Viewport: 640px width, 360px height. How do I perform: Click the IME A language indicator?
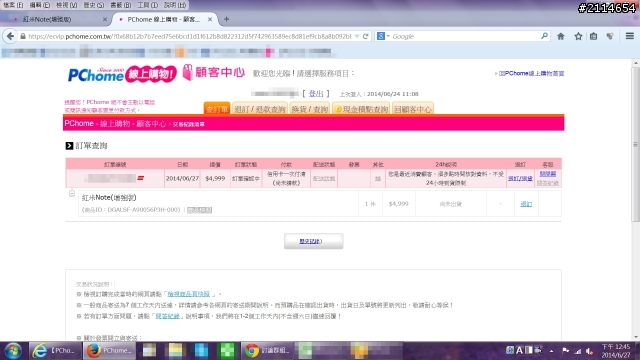[x=519, y=350]
